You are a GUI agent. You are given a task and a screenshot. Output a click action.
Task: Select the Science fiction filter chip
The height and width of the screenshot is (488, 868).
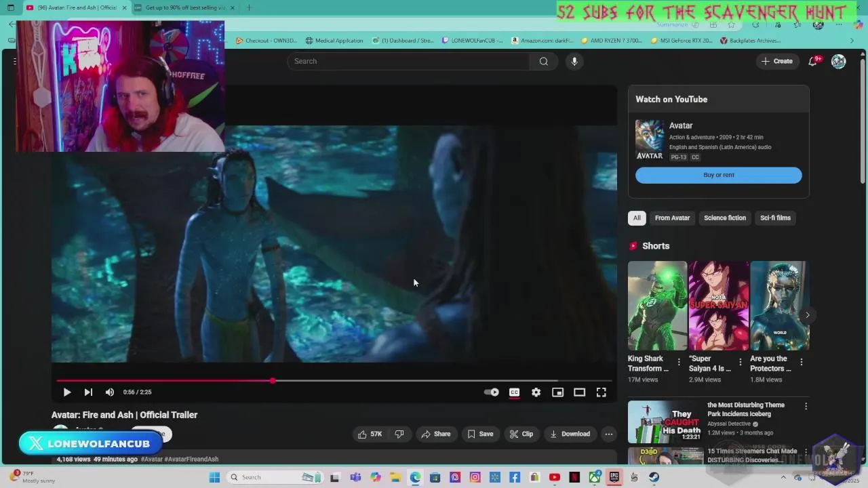(x=725, y=218)
